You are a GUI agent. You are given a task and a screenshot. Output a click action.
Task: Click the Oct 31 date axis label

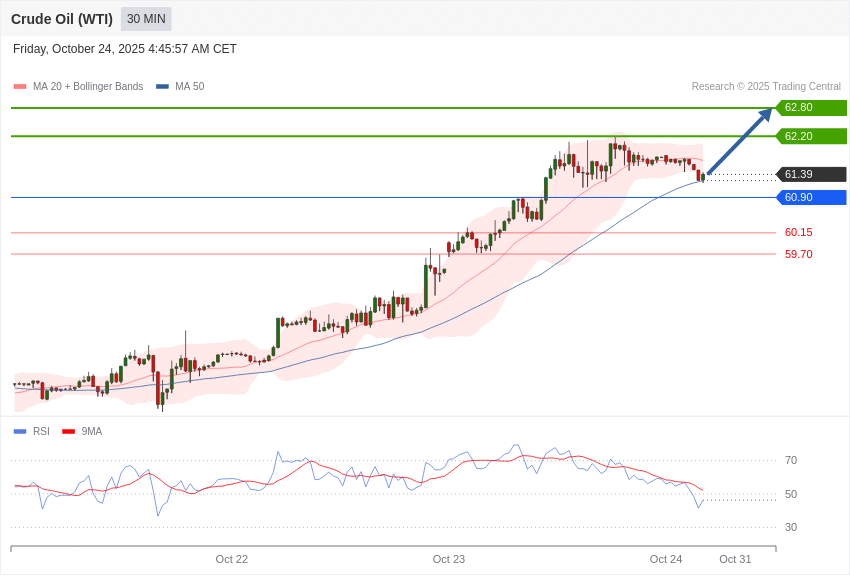[x=735, y=559]
